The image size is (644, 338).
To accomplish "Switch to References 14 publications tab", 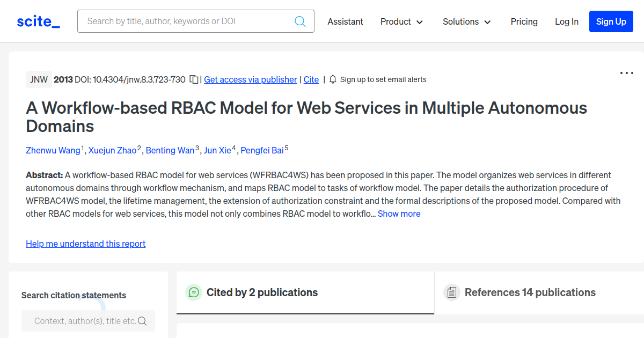I will (530, 292).
